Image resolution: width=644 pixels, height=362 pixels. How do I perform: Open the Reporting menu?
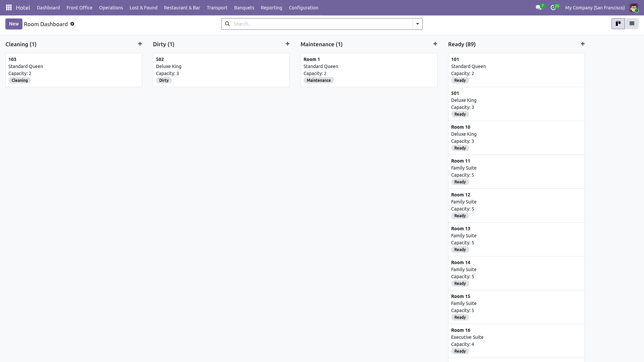click(271, 7)
